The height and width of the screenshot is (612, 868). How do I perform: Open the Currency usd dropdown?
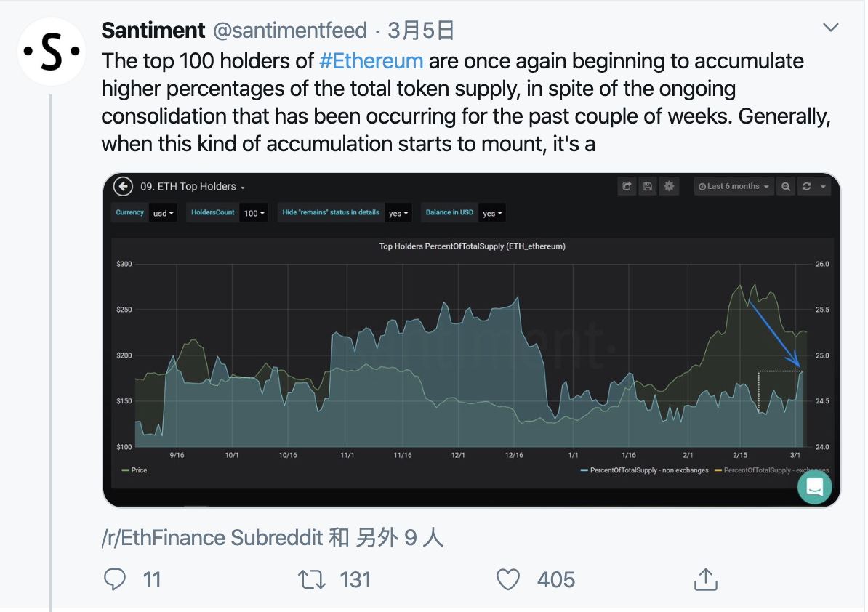(163, 213)
